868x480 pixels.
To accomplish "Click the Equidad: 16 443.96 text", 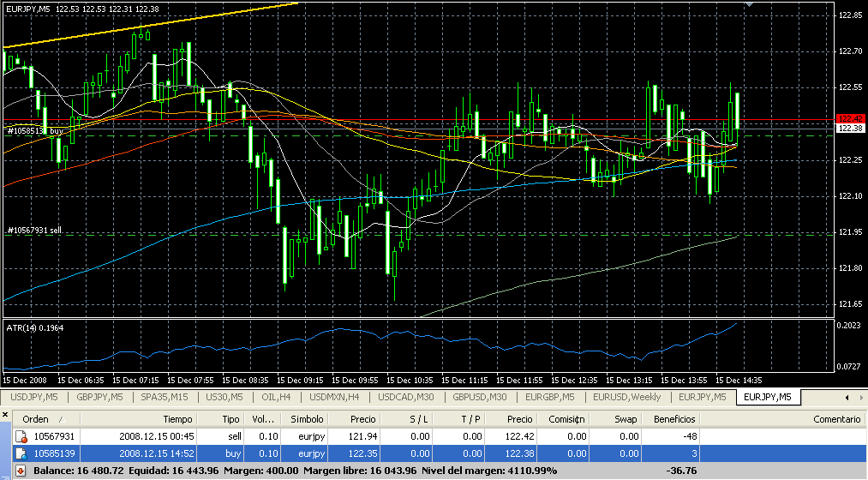I will [x=173, y=471].
